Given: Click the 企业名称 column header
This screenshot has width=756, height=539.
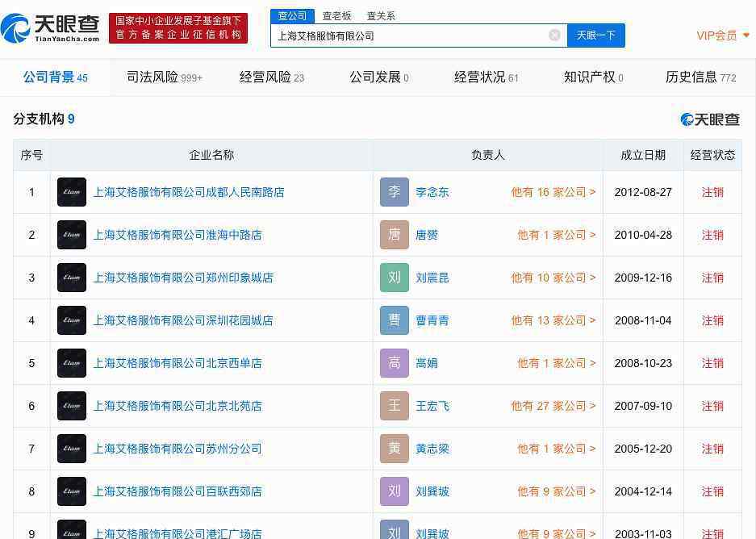Looking at the screenshot, I should [x=211, y=155].
